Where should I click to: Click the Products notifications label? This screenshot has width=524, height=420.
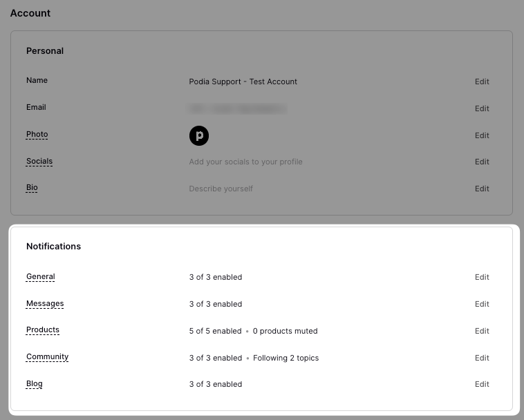point(43,330)
